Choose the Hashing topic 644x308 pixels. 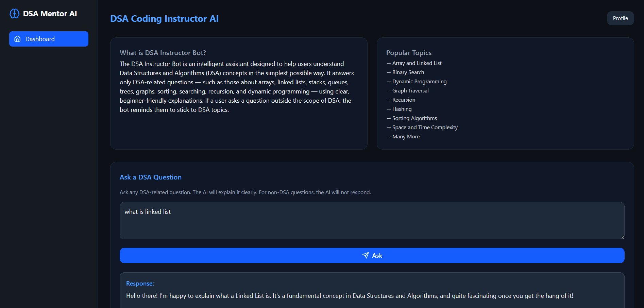(x=402, y=109)
